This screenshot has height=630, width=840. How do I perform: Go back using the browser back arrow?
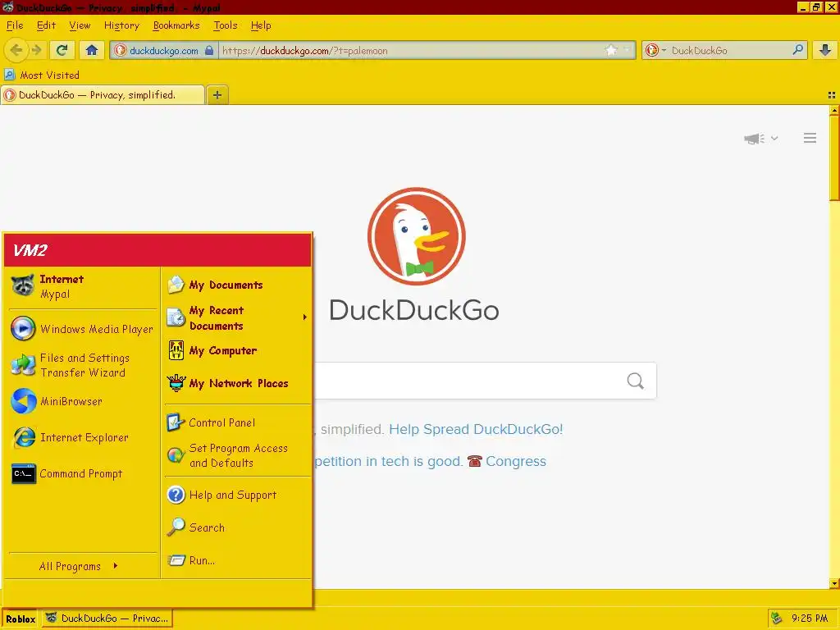(x=16, y=50)
